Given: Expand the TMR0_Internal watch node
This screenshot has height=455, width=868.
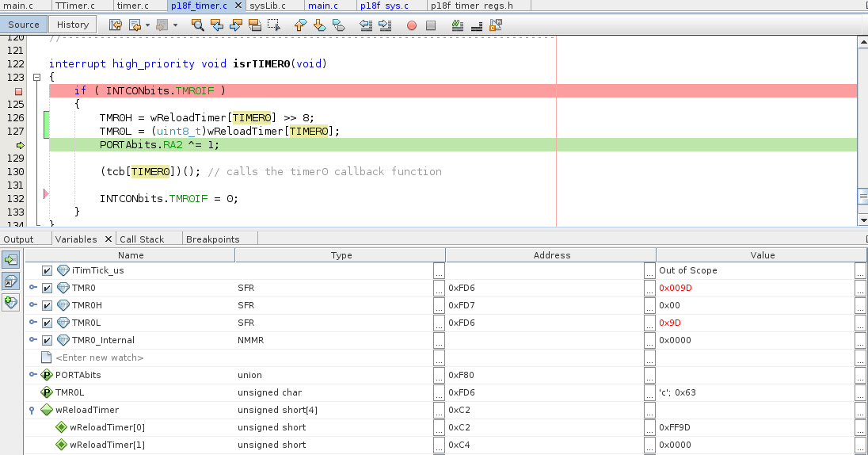Looking at the screenshot, I should tap(32, 340).
